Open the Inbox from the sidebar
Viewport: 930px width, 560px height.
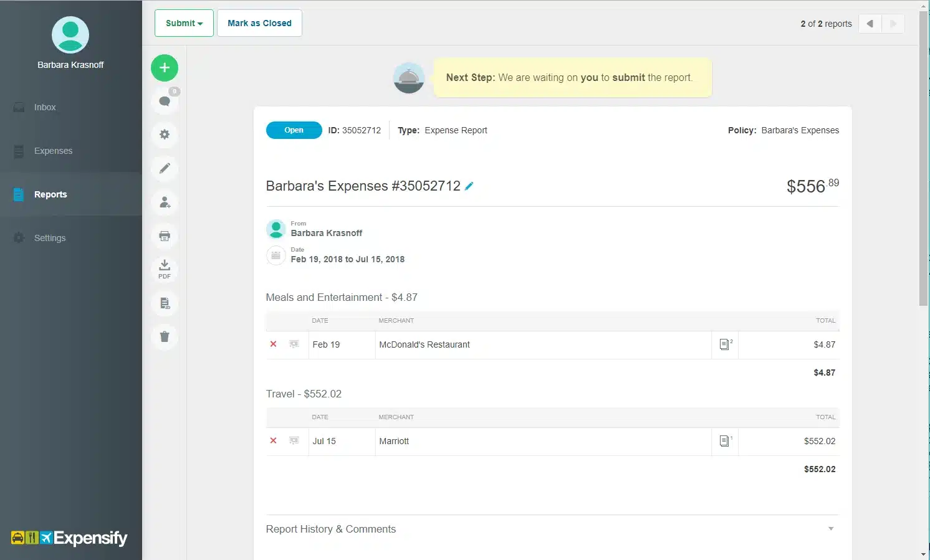pyautogui.click(x=44, y=107)
